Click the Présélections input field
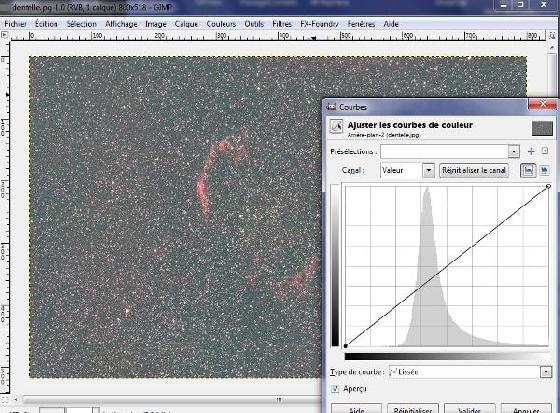The image size is (560, 413). click(x=444, y=151)
